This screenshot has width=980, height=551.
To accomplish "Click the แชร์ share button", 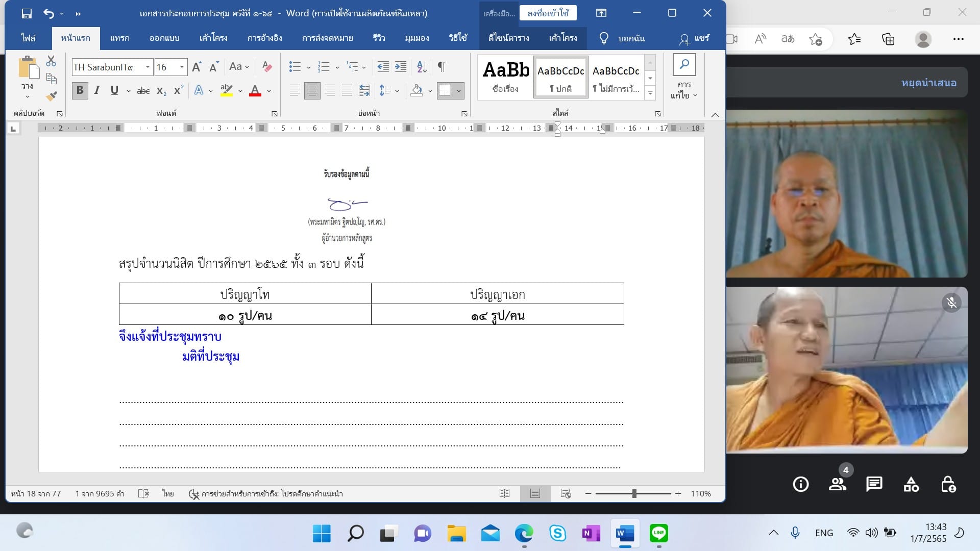I will 694,38.
